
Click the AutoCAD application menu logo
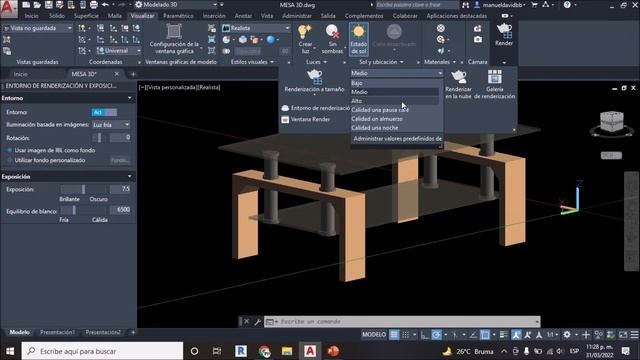[8, 9]
